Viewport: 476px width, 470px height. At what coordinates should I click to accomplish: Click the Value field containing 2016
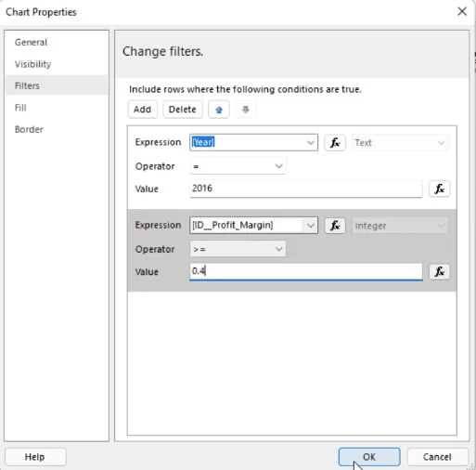tap(306, 189)
